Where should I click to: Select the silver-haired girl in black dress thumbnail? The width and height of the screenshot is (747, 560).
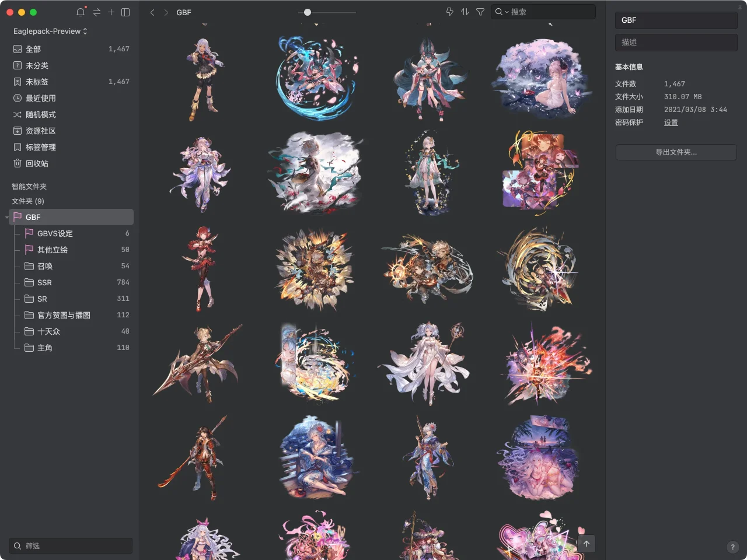coord(204,79)
